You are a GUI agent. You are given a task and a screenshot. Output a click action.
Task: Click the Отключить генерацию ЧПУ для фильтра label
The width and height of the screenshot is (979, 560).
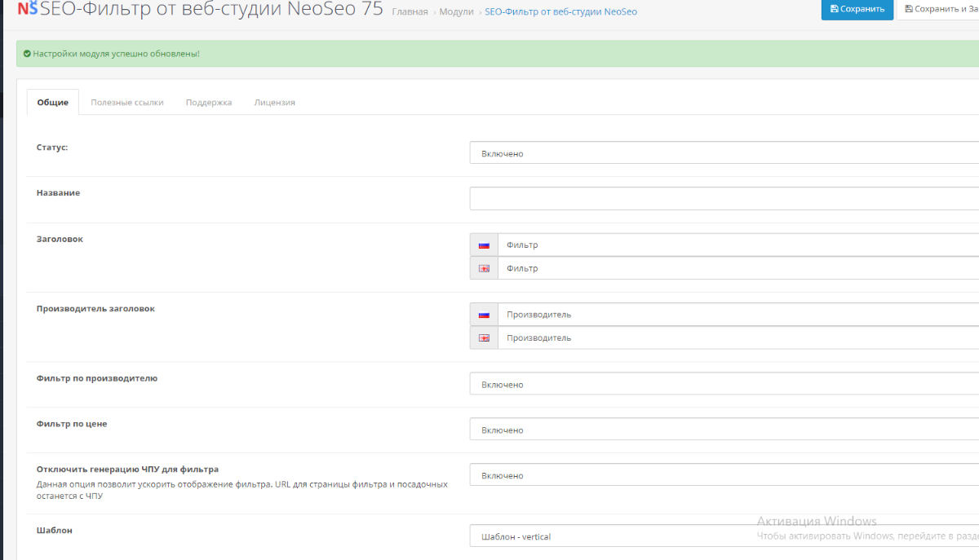click(x=127, y=470)
